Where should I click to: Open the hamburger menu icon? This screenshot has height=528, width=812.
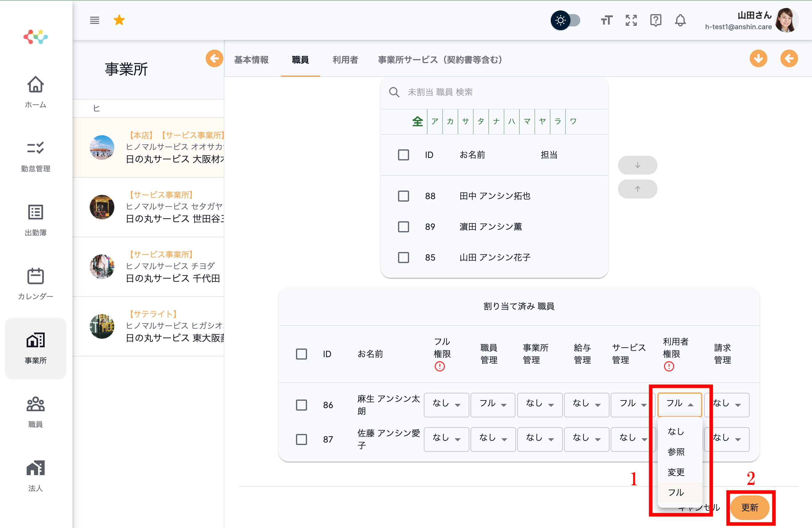(x=94, y=21)
